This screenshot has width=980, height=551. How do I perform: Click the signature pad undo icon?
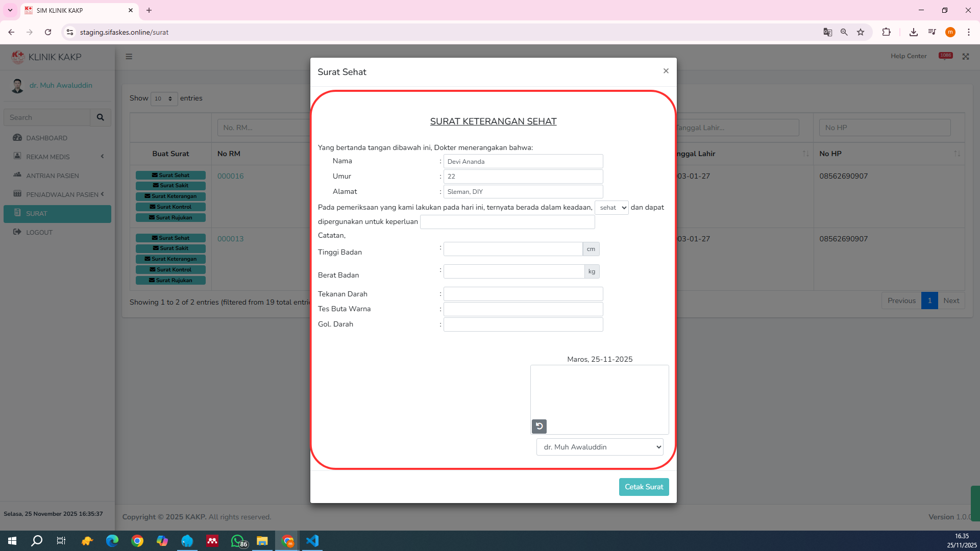[539, 426]
